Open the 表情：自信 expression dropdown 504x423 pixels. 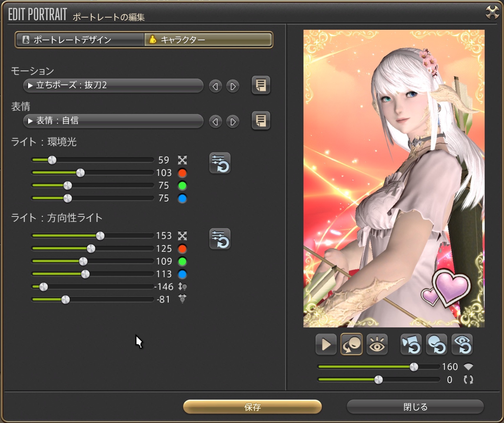click(x=113, y=121)
